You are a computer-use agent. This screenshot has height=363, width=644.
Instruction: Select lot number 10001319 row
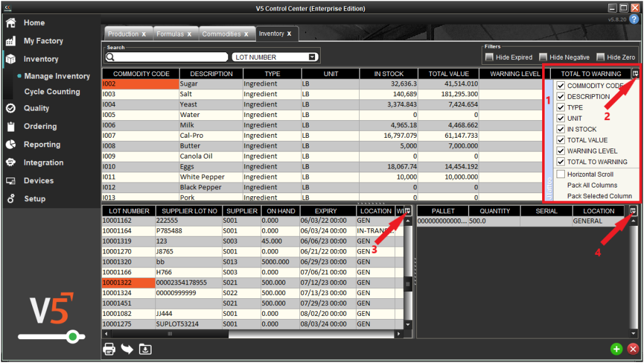pos(253,241)
